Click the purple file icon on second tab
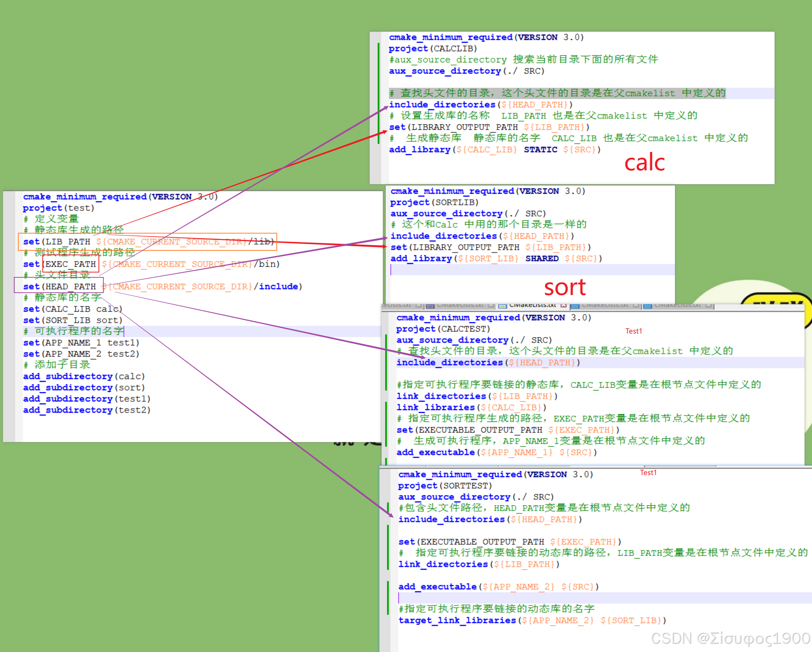The width and height of the screenshot is (812, 652). 430,306
